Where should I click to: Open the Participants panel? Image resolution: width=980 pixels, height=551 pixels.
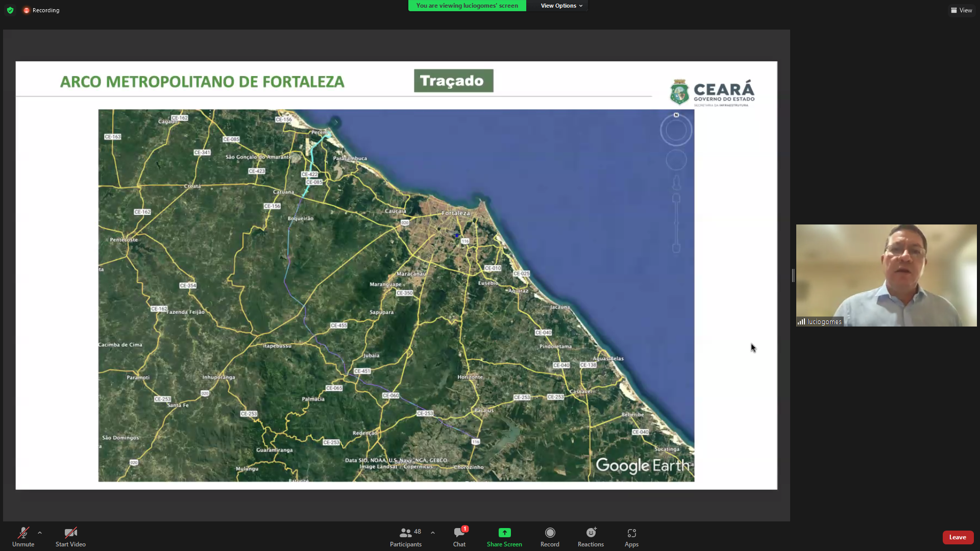point(406,537)
